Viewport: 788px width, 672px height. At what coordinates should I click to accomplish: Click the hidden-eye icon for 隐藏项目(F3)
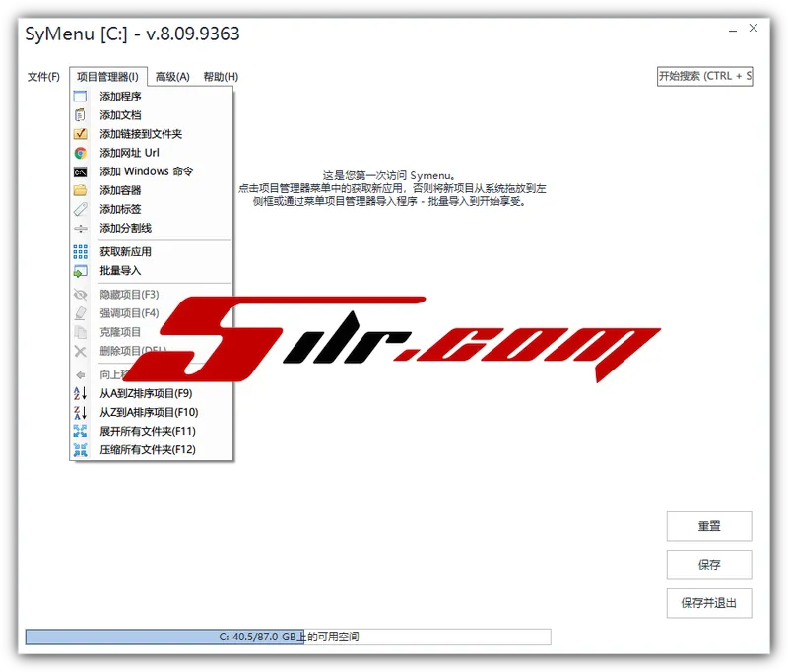click(80, 295)
